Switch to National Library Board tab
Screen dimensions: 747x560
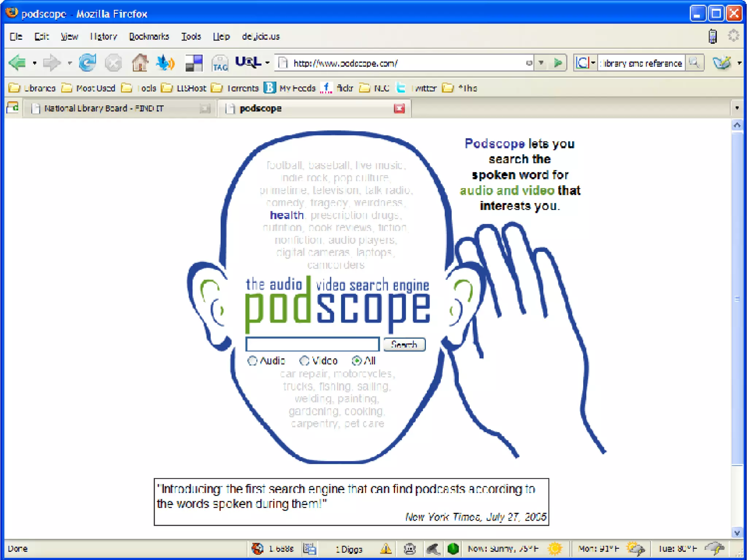(x=104, y=108)
